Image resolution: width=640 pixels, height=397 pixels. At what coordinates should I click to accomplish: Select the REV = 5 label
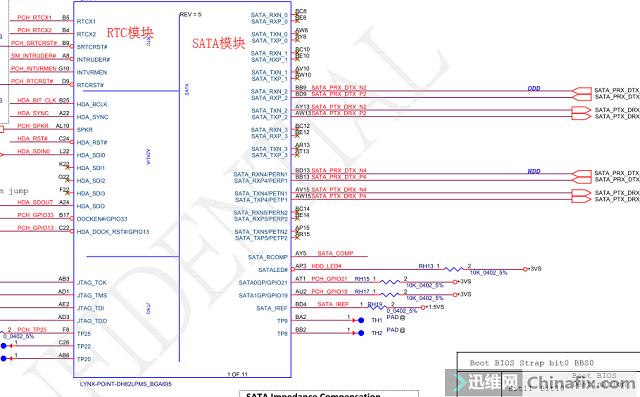[x=191, y=14]
